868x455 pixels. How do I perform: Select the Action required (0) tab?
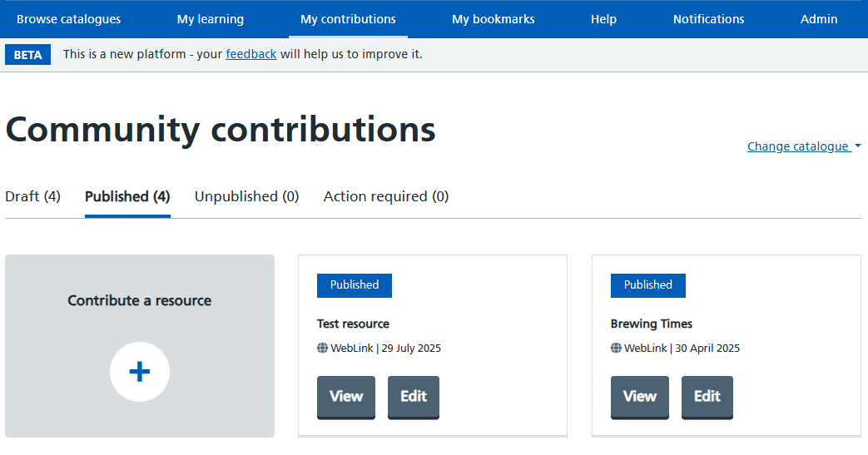[386, 196]
